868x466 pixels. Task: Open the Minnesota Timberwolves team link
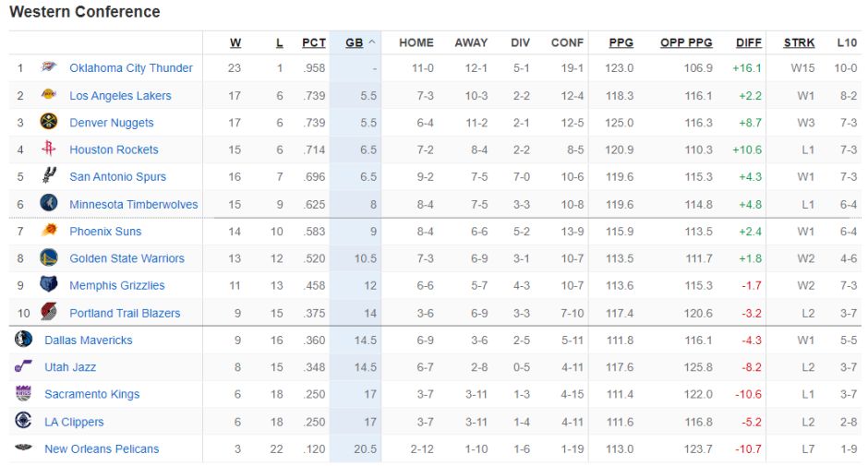click(134, 204)
